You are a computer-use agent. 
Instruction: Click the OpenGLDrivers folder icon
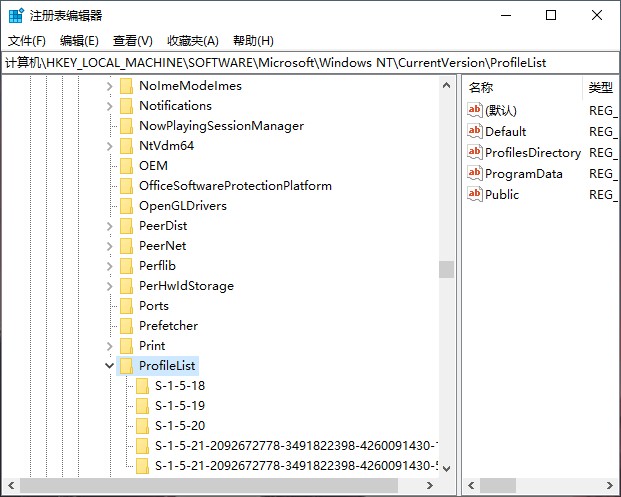coord(126,206)
